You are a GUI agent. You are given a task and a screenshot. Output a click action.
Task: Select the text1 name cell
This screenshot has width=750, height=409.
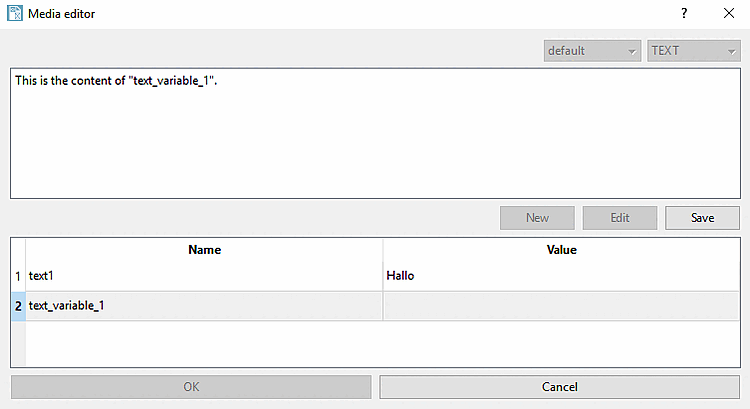point(204,275)
